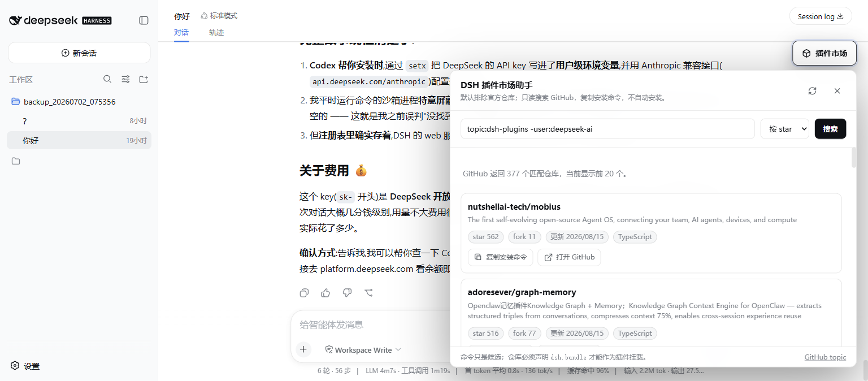868x381 pixels.
Task: Collapse the sidebar panel icon
Action: tap(144, 20)
